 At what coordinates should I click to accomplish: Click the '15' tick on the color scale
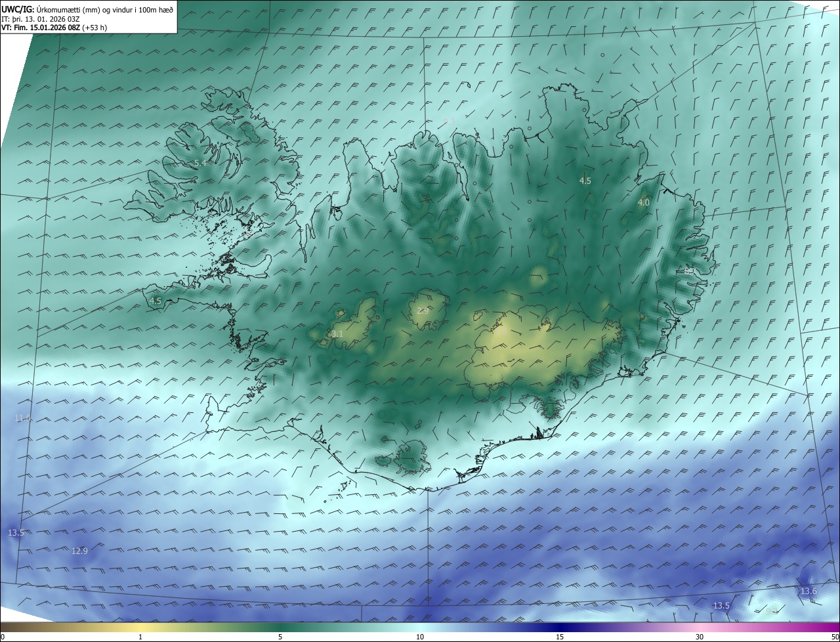click(560, 637)
